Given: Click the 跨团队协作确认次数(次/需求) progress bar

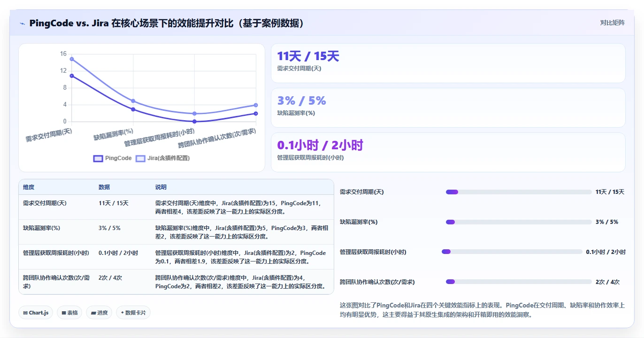Looking at the screenshot, I should 519,282.
